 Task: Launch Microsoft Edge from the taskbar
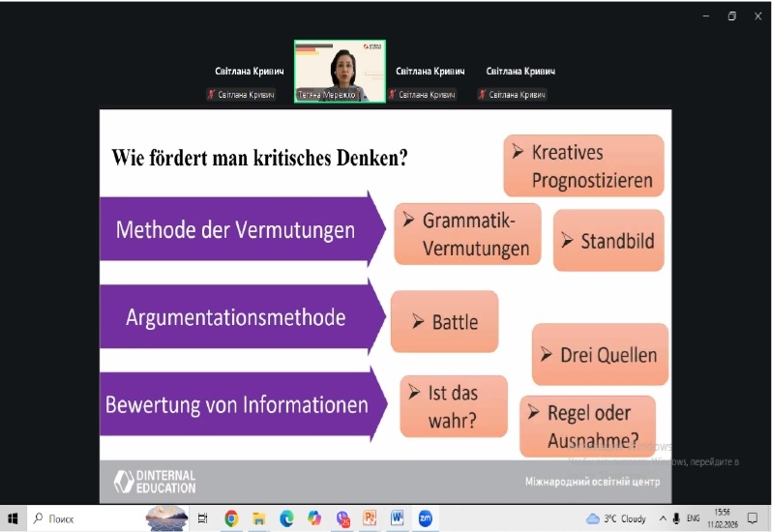286,518
